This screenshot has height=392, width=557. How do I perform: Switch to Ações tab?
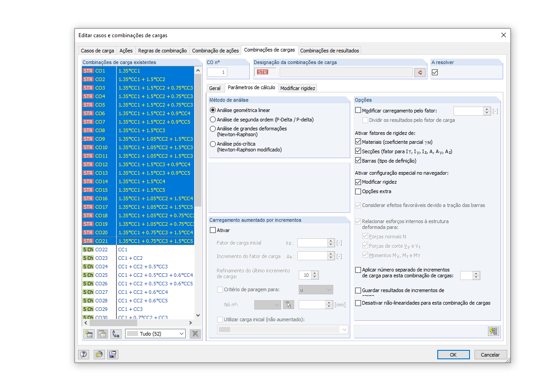click(x=126, y=51)
